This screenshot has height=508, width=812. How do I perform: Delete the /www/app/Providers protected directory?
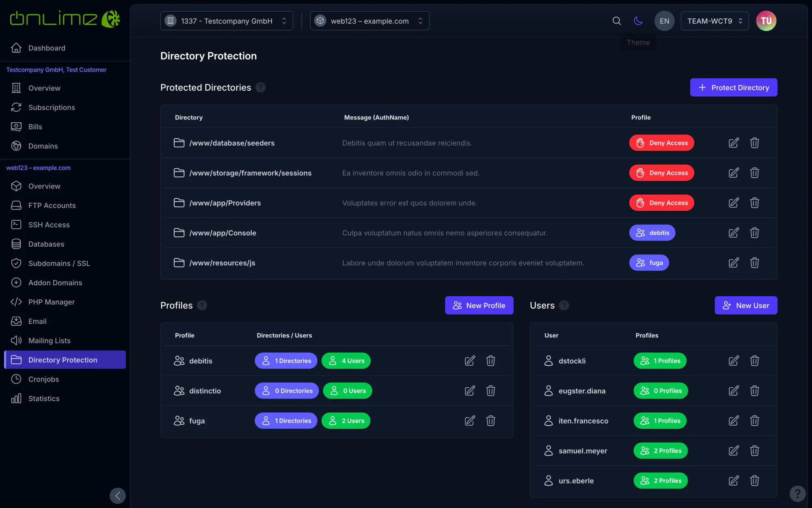pyautogui.click(x=754, y=203)
